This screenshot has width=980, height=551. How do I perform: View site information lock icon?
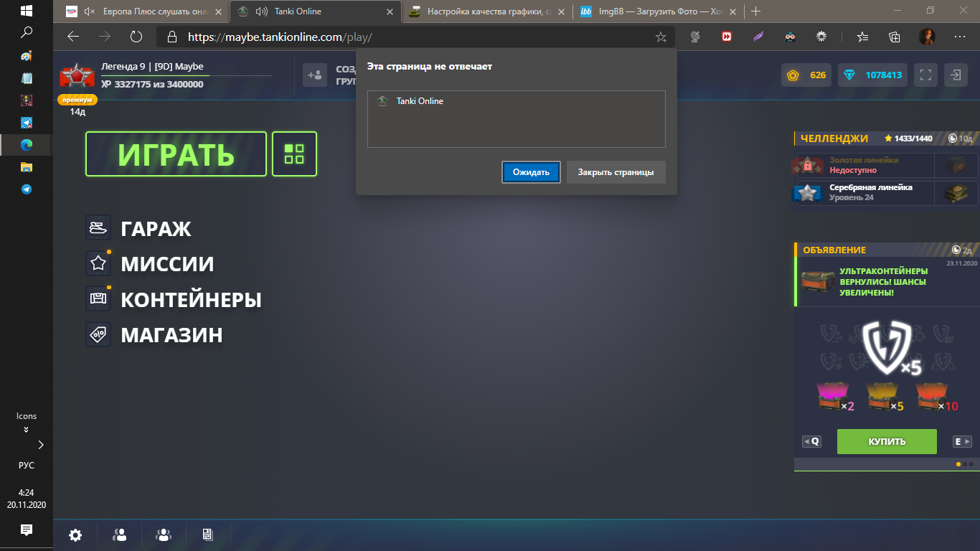pos(171,37)
